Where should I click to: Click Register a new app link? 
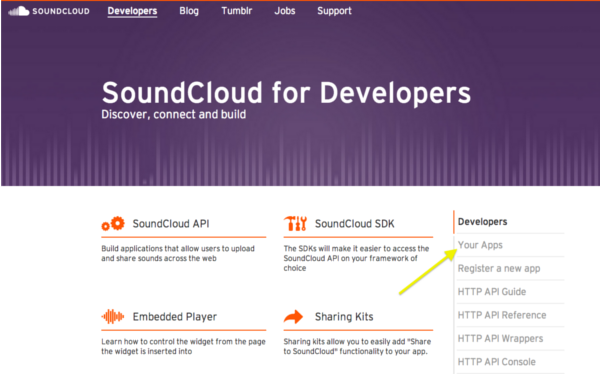point(499,268)
